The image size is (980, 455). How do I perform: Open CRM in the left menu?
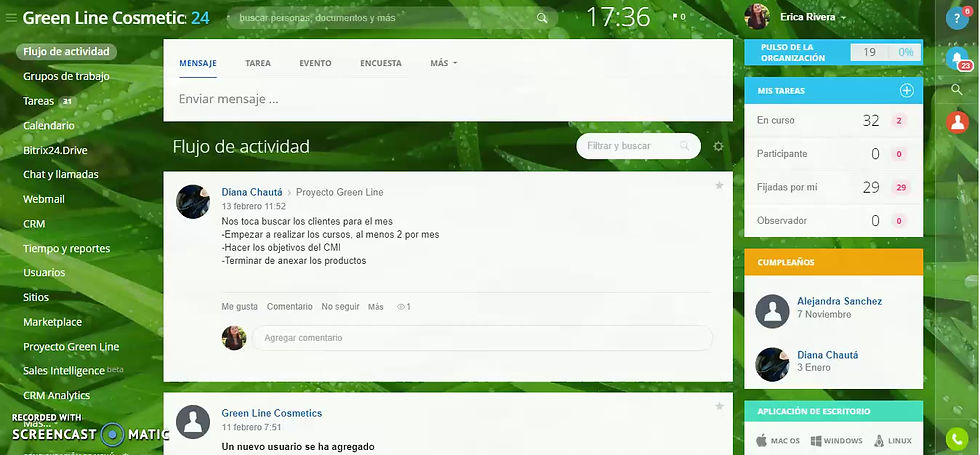(x=34, y=224)
